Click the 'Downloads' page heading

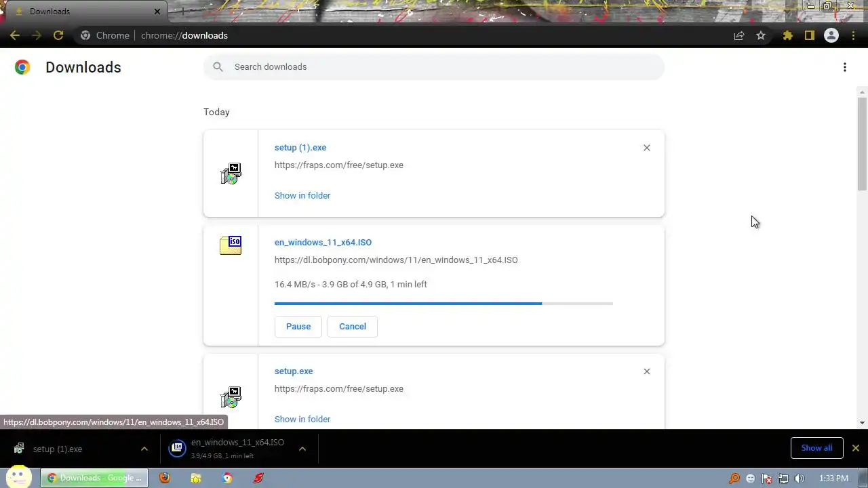click(x=83, y=67)
